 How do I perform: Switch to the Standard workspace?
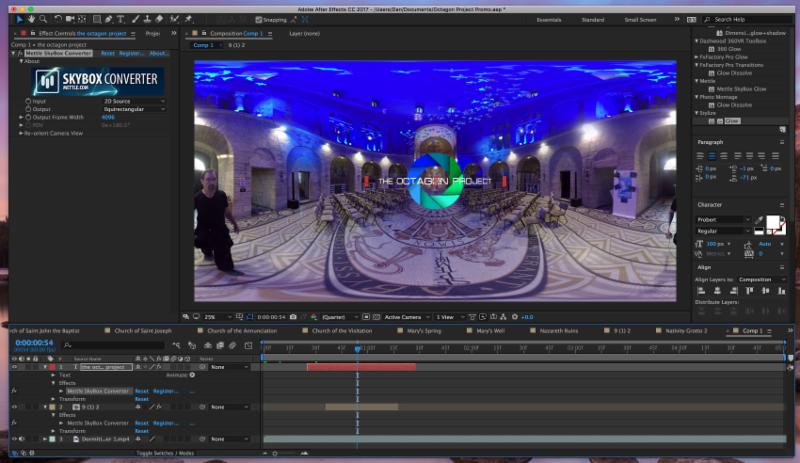tap(593, 19)
